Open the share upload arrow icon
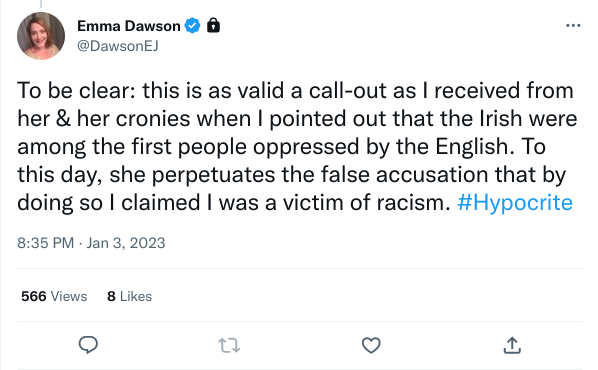Screen dimensions: 598x370 pyautogui.click(x=512, y=345)
